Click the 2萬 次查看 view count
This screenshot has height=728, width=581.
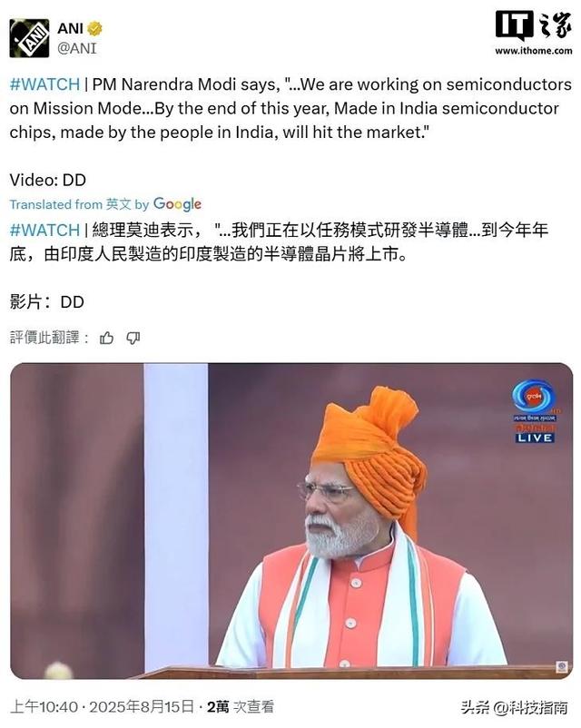(x=240, y=707)
